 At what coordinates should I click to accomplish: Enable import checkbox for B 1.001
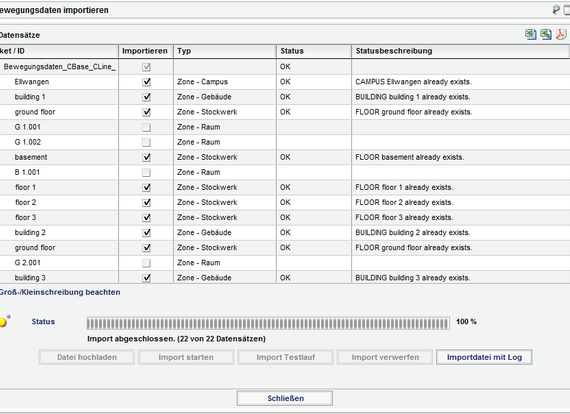146,172
